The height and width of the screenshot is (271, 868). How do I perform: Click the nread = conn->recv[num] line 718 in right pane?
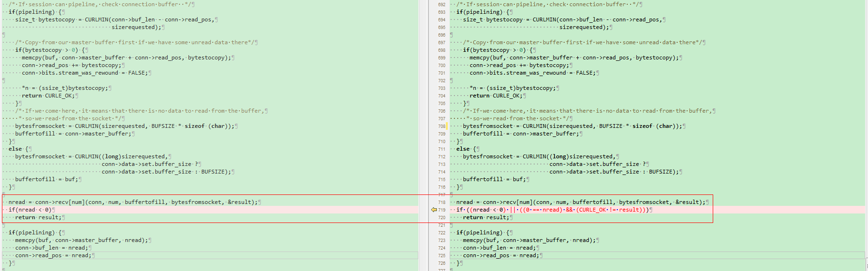(581, 202)
